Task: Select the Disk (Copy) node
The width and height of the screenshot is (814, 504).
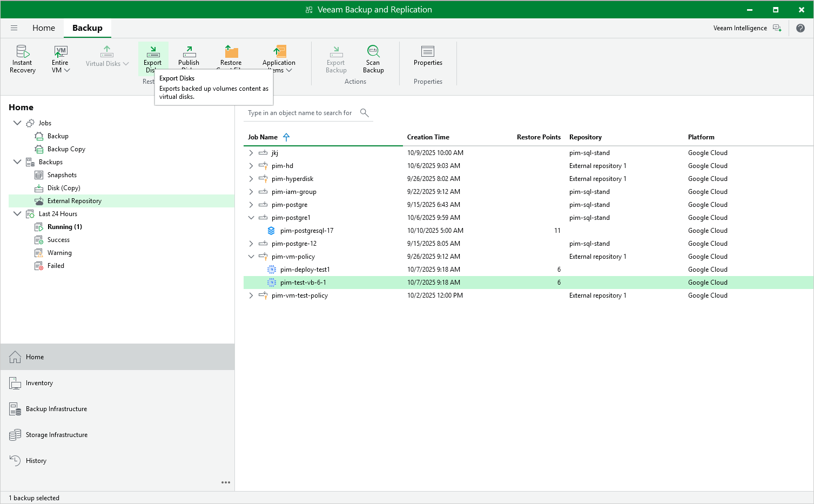Action: (x=64, y=188)
